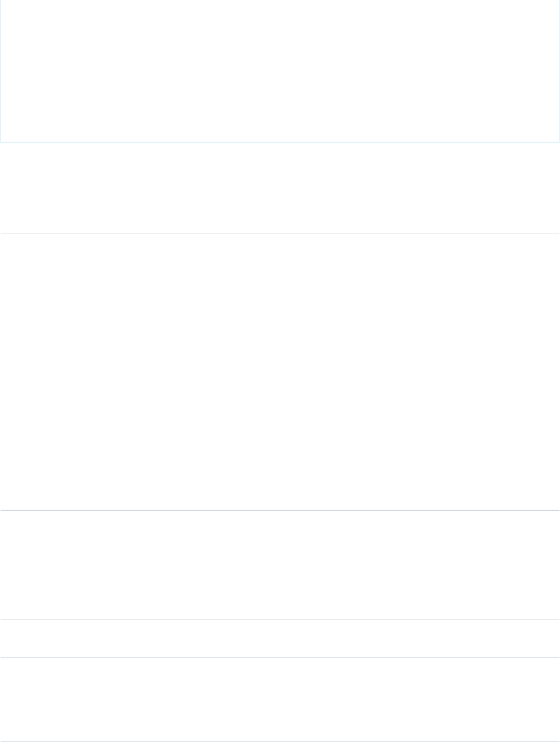Click the first horizontal divider line
This screenshot has height=742, width=560.
click(x=280, y=234)
